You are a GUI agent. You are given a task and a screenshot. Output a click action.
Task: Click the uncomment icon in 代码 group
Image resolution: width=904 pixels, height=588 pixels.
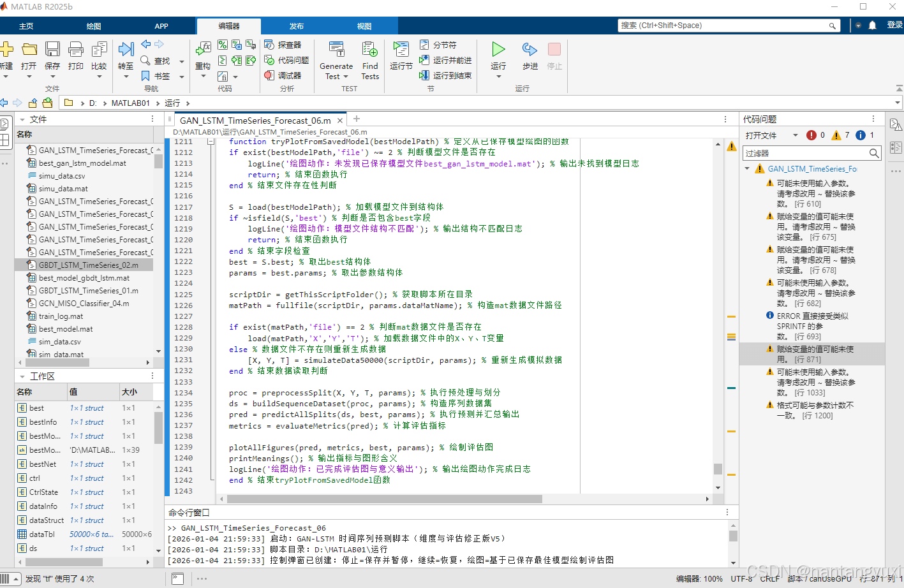(x=237, y=45)
